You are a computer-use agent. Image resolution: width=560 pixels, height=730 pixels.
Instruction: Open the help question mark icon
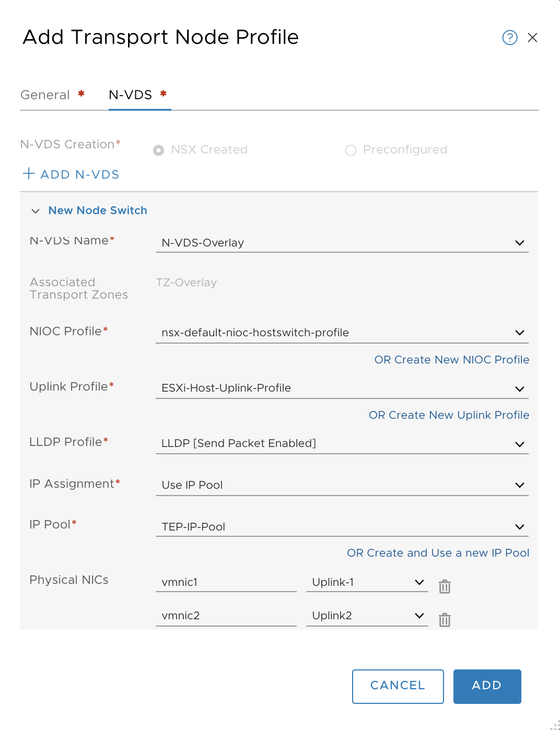tap(510, 38)
